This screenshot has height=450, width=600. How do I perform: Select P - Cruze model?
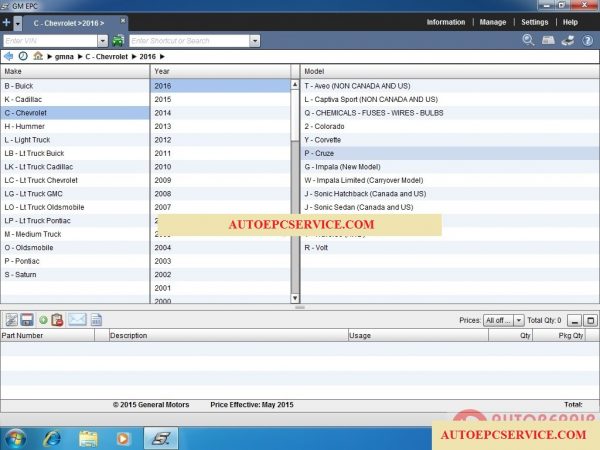(x=450, y=153)
